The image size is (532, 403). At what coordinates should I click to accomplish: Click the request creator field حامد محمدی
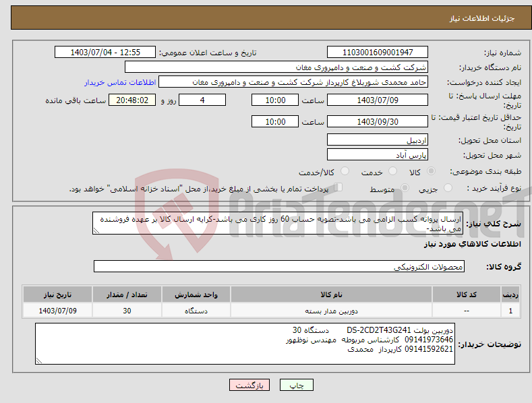pyautogui.click(x=293, y=82)
